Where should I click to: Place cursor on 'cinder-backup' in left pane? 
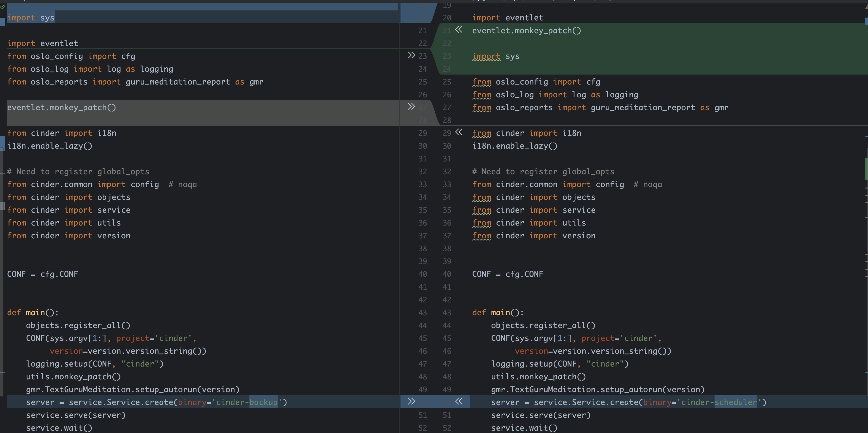[247, 402]
